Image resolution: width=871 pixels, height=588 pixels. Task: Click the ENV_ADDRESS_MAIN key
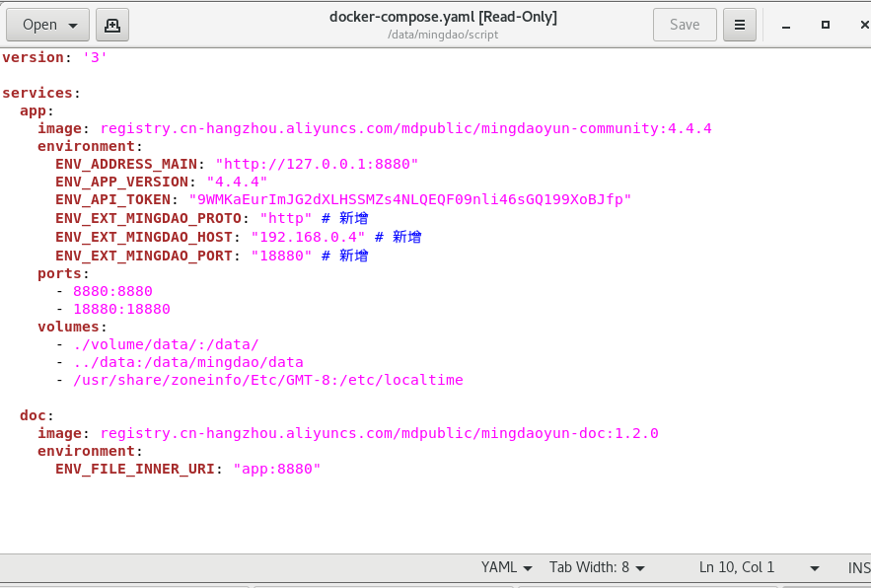click(x=126, y=164)
